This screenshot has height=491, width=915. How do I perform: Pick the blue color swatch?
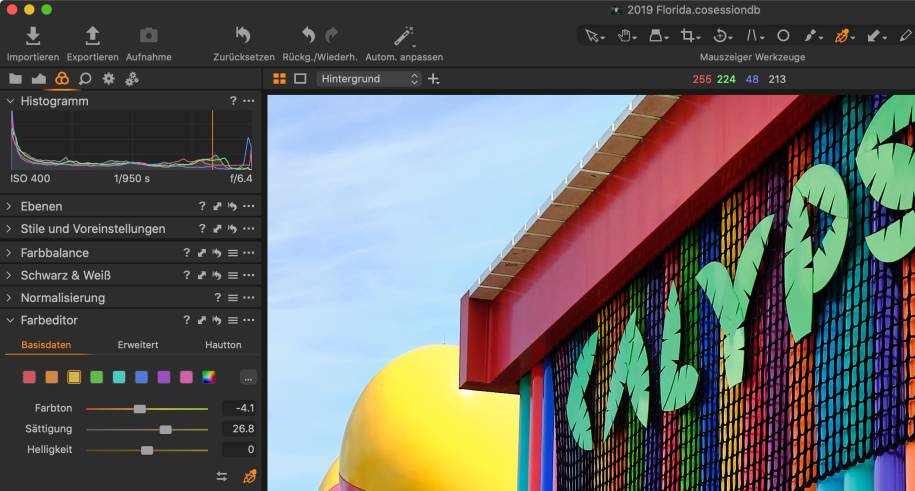pyautogui.click(x=142, y=377)
